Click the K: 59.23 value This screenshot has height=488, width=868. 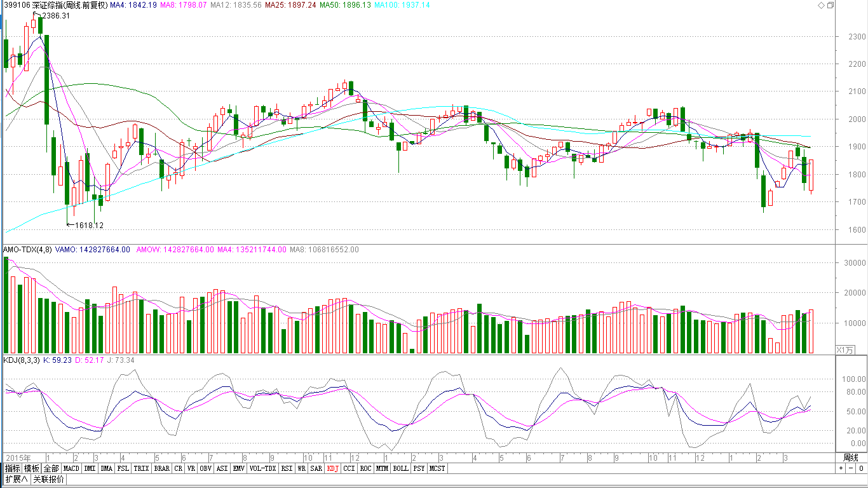click(x=58, y=360)
